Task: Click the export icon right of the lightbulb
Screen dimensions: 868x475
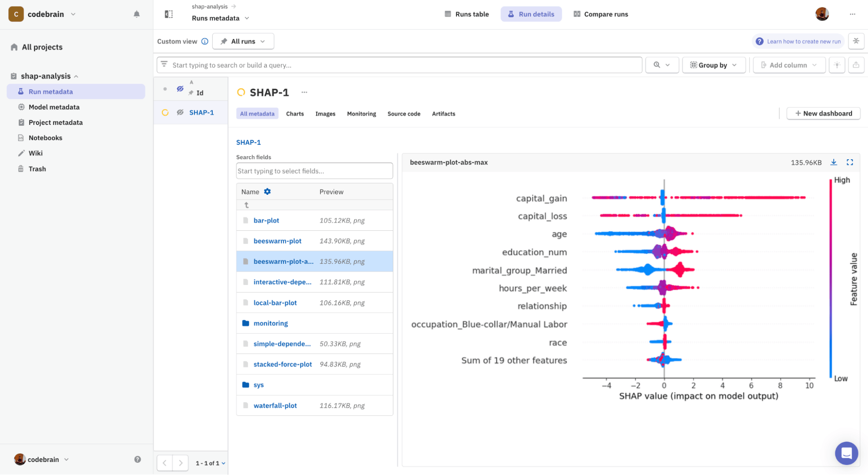Action: pos(856,65)
